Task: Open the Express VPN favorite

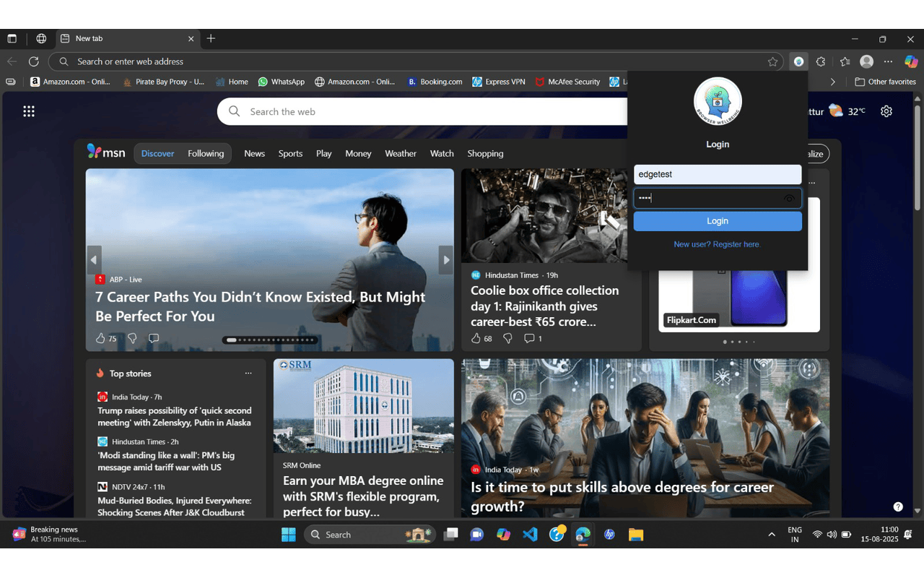Action: (498, 82)
